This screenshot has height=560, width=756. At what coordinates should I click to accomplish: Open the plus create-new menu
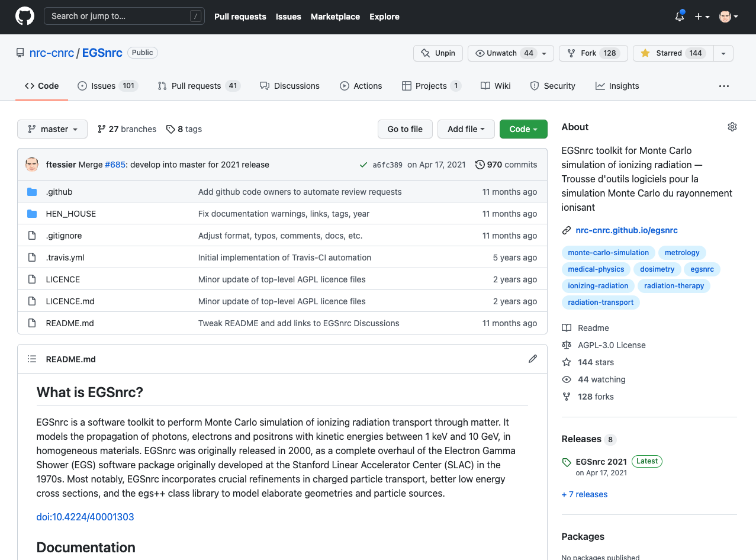(x=702, y=17)
